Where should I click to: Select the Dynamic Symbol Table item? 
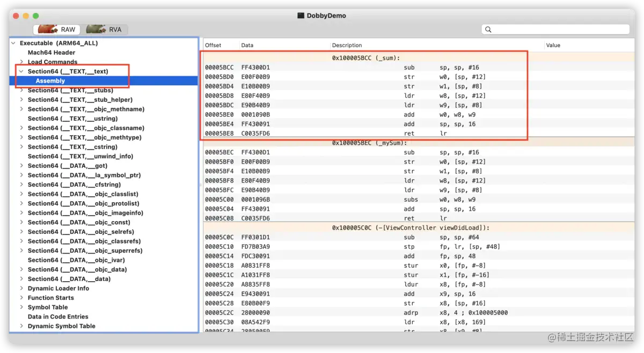tap(62, 326)
